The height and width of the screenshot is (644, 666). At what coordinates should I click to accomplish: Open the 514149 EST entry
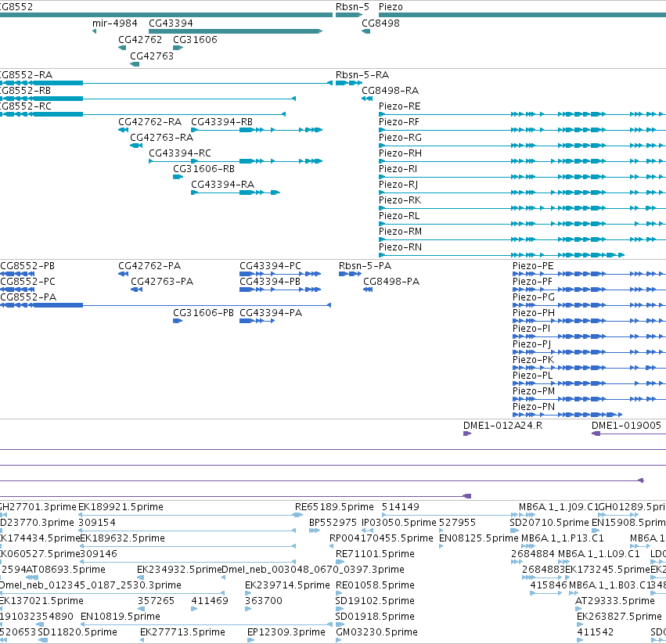pyautogui.click(x=400, y=507)
